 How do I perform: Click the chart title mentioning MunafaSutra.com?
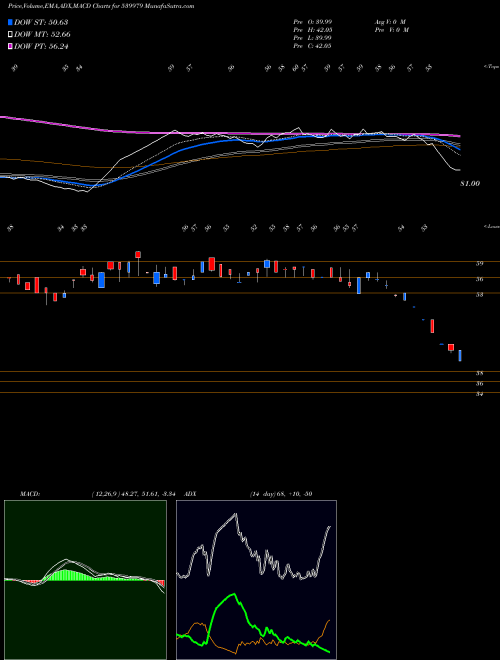point(101,6)
